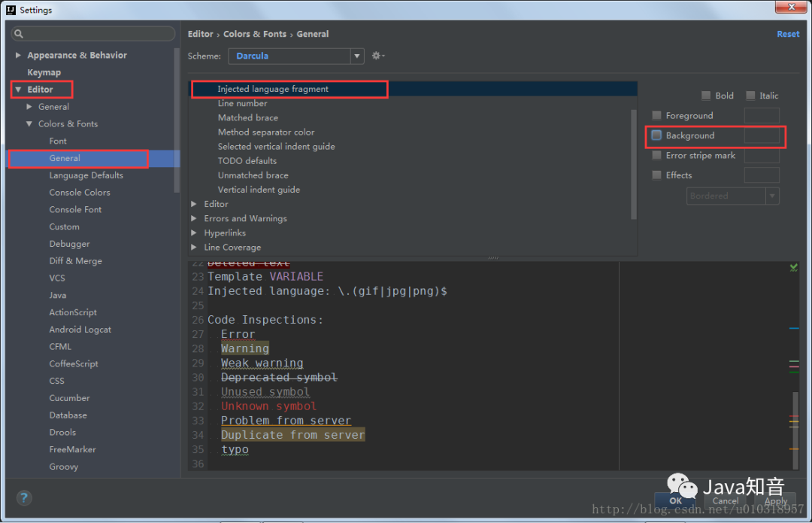This screenshot has width=812, height=523.
Task: Click the Duplicate from server sample
Action: point(292,435)
